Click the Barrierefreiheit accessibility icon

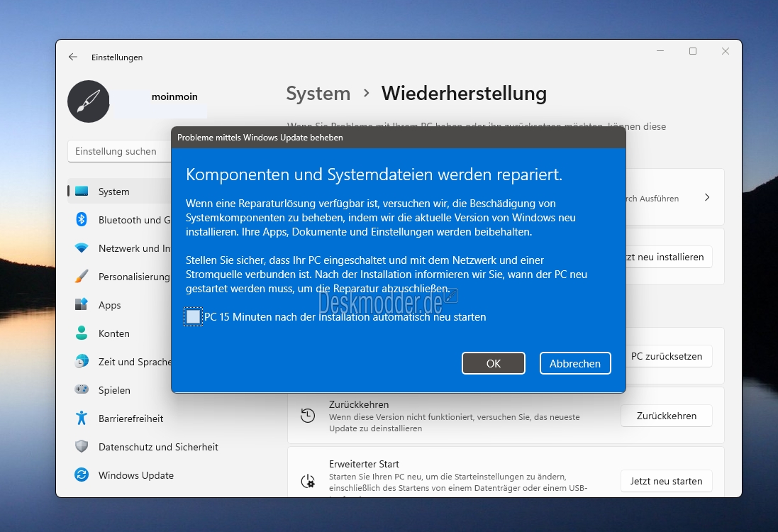82,418
